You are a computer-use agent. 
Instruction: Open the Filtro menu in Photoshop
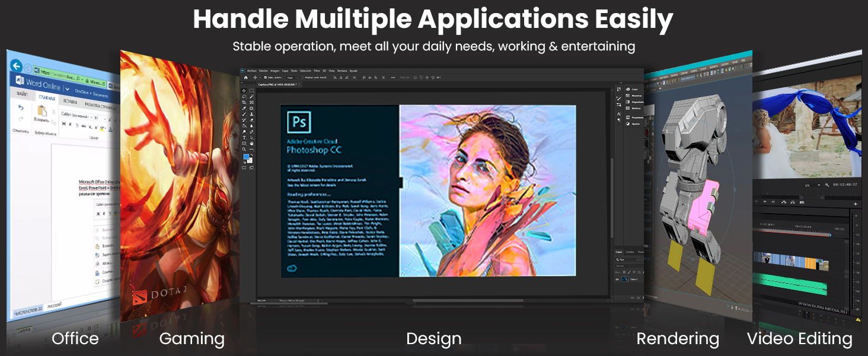(x=317, y=71)
